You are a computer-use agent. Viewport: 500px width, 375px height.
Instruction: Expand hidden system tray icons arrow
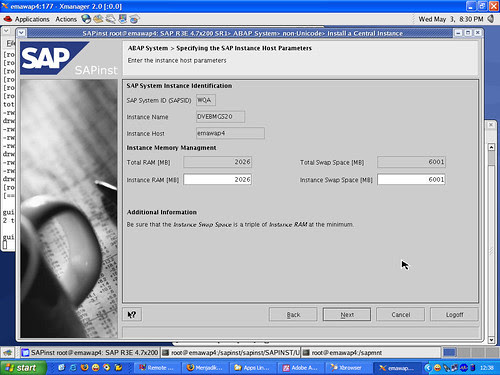click(x=428, y=368)
